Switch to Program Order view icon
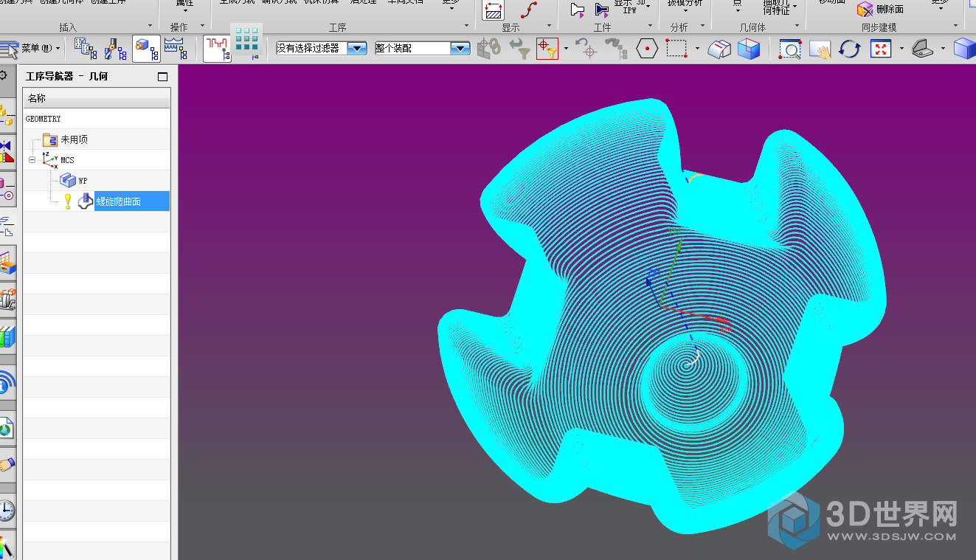This screenshot has width=976, height=560. [86, 49]
